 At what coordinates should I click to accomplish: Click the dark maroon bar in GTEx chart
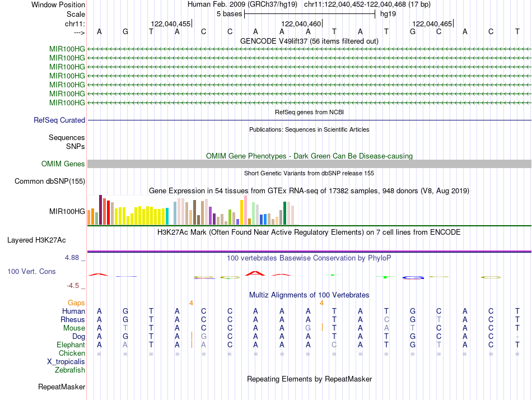click(100, 210)
